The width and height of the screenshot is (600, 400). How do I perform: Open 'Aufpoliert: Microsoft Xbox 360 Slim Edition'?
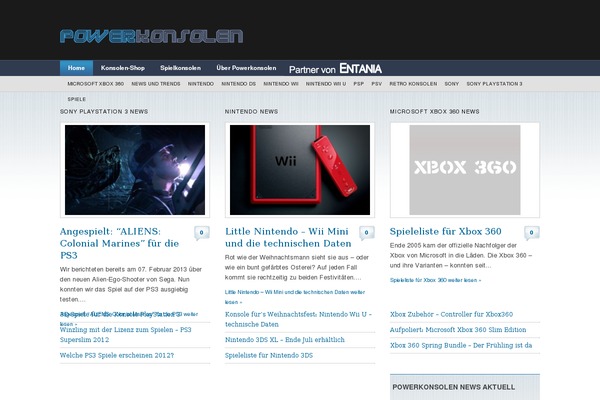(458, 330)
